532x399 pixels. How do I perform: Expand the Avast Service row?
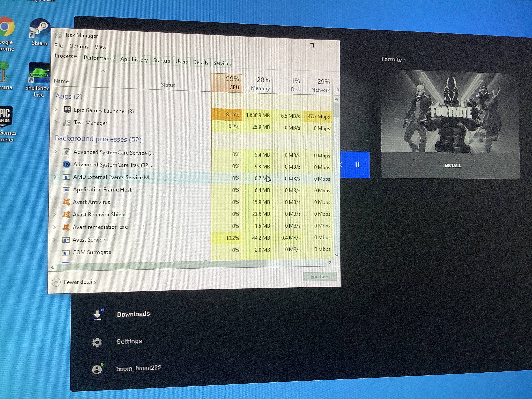54,240
